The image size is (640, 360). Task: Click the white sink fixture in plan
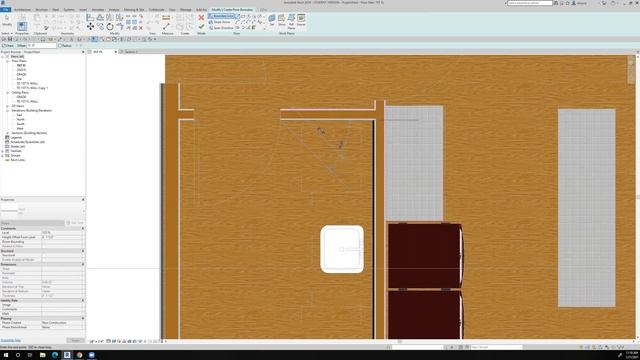pos(342,249)
